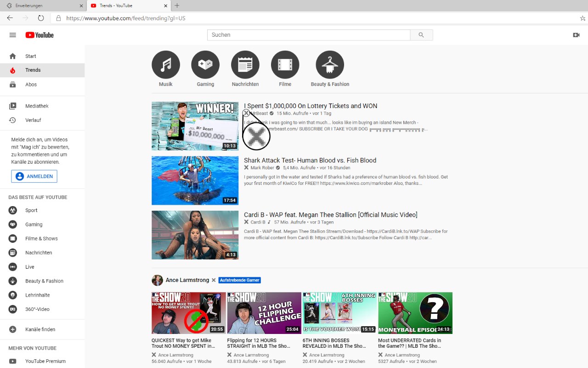This screenshot has height=368, width=588.
Task: Open the Beauty & Fashion circle icon
Action: pyautogui.click(x=330, y=65)
